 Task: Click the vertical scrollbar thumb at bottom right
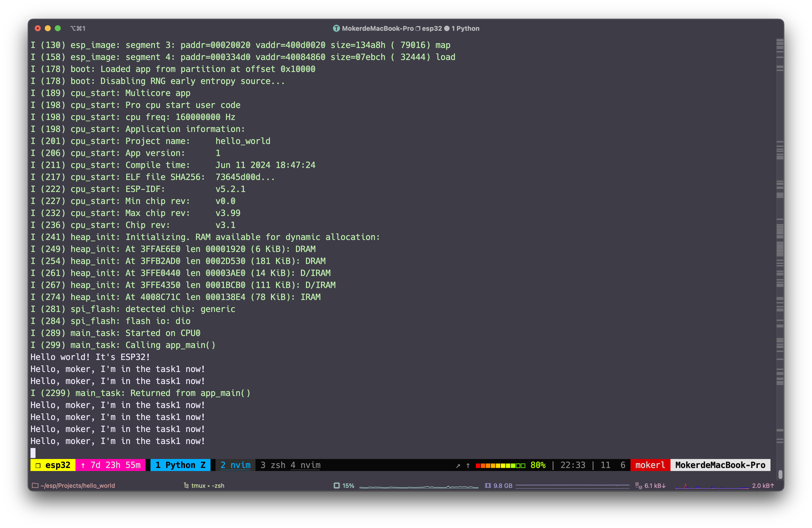coord(780,474)
